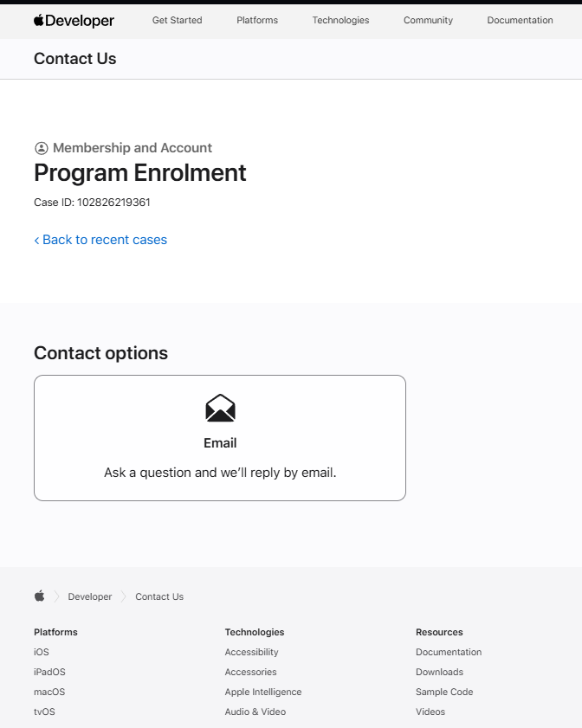Click the Apple logo in footer breadcrumb
The height and width of the screenshot is (728, 582).
(39, 596)
